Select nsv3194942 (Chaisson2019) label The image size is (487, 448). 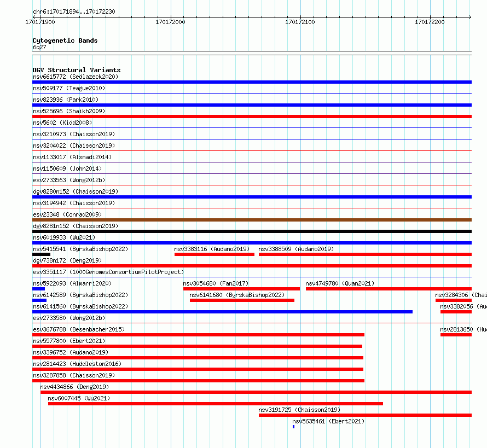point(74,203)
